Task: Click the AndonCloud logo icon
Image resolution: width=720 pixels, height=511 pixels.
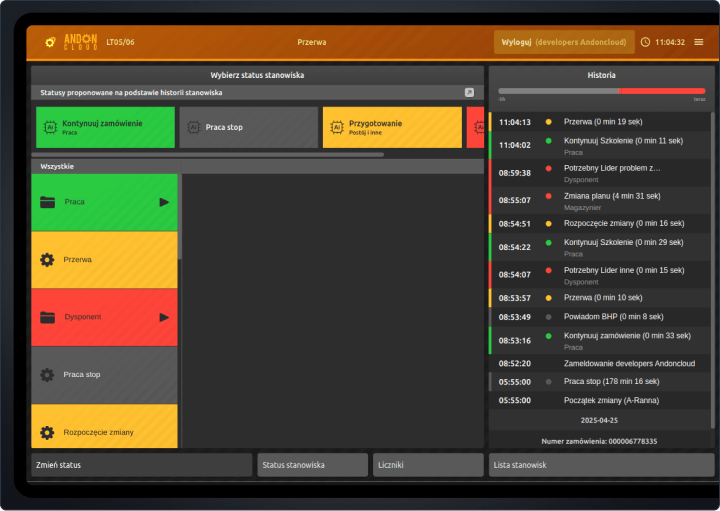Action: 49,42
